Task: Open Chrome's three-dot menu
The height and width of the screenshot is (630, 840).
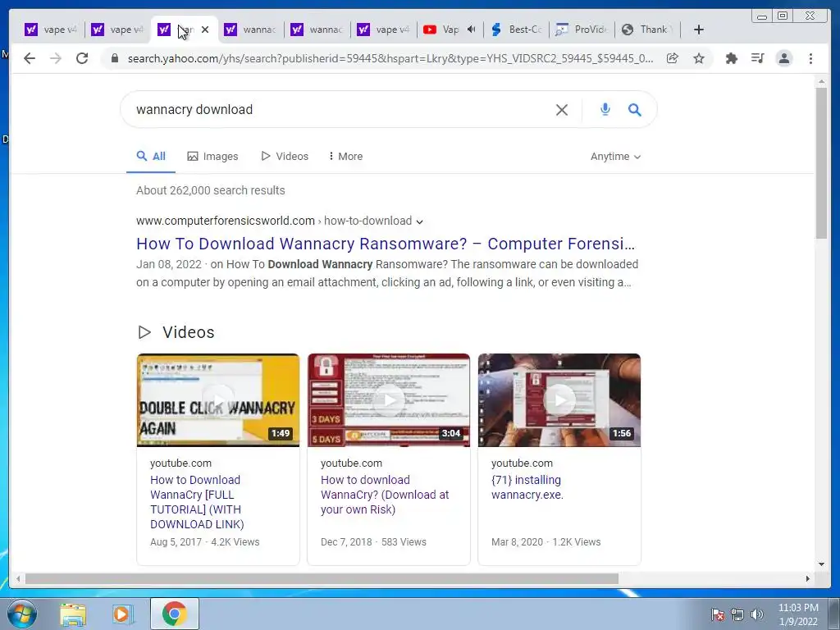Action: pyautogui.click(x=810, y=58)
